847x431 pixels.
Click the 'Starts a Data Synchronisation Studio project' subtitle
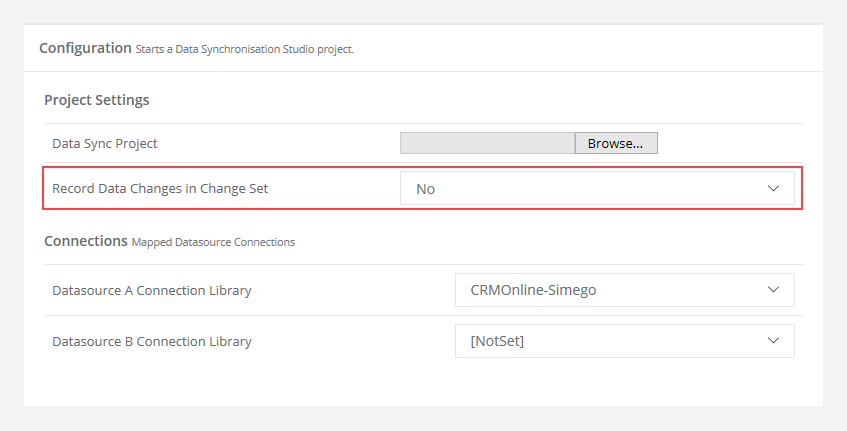click(x=245, y=49)
